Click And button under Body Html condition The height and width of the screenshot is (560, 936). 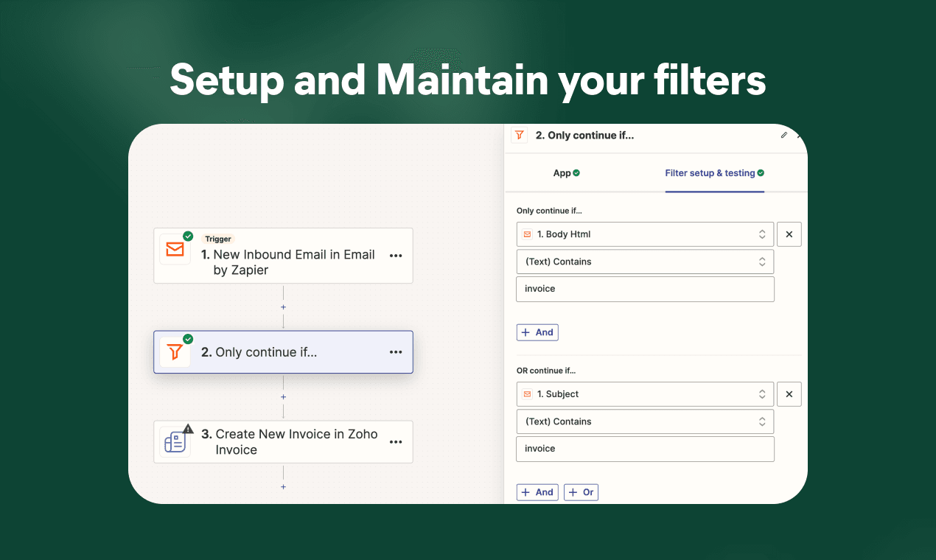[x=537, y=332]
